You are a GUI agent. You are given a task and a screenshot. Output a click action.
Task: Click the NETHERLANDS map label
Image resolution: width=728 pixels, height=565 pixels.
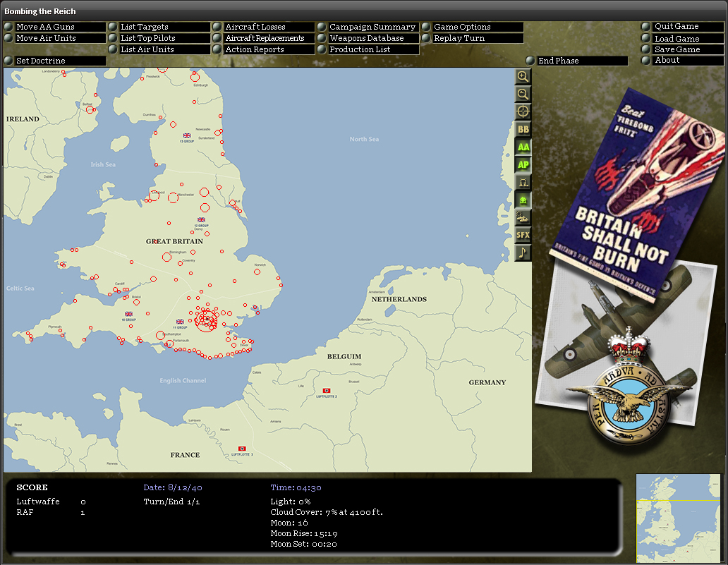[399, 300]
